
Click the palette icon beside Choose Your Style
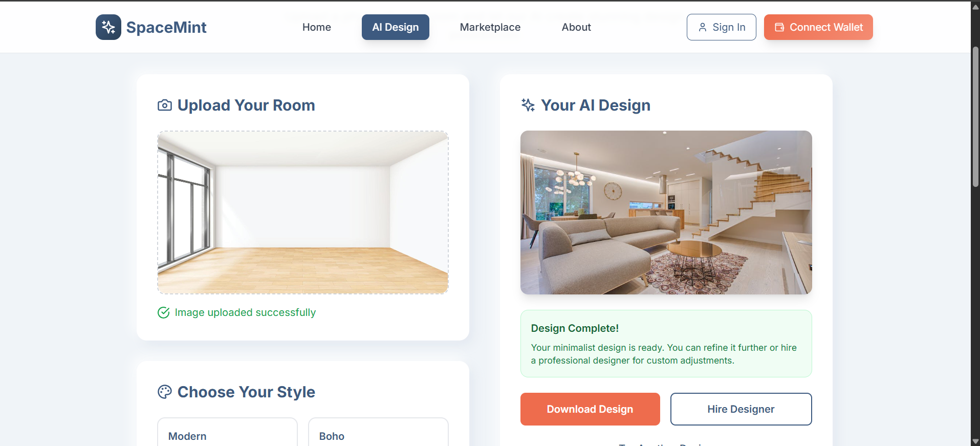click(x=165, y=392)
